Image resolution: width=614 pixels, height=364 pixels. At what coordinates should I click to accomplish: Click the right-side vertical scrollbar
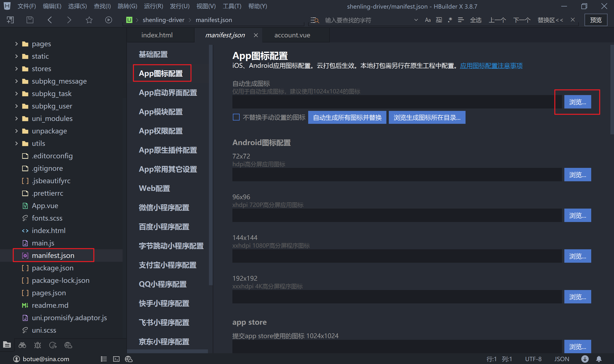tap(612, 90)
